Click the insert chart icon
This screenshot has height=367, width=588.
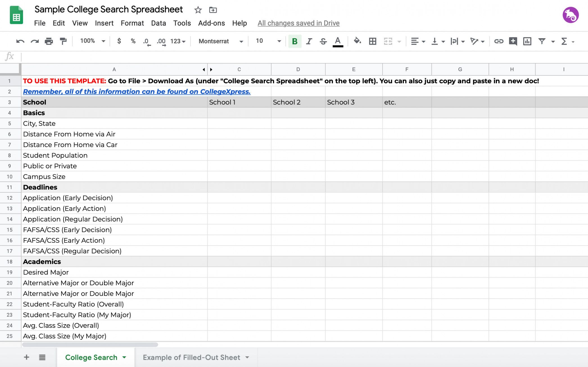click(x=527, y=41)
